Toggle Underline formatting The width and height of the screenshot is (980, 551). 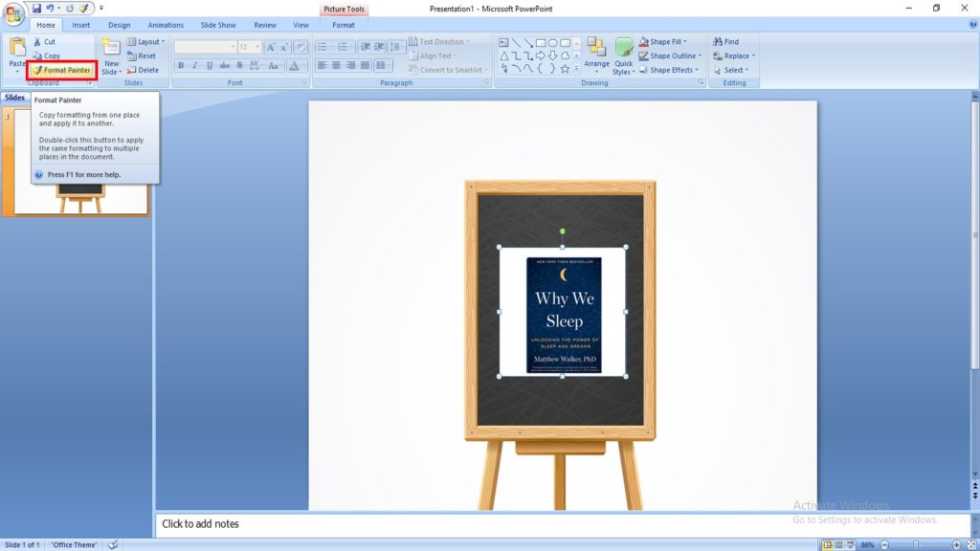click(x=210, y=66)
